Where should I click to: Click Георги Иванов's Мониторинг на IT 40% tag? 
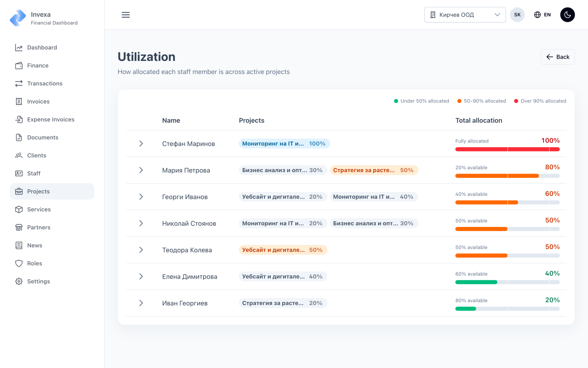(x=374, y=197)
